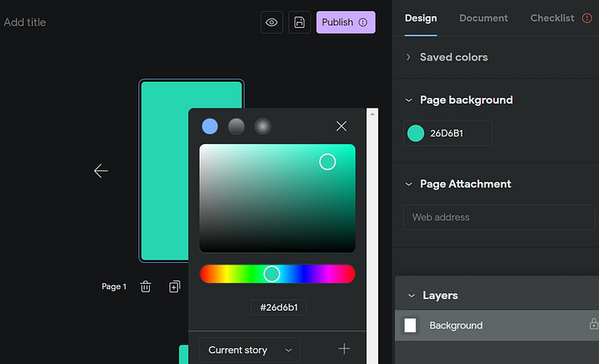Viewport: 599px width, 364px height.
Task: Click the Web address input field
Action: click(499, 217)
